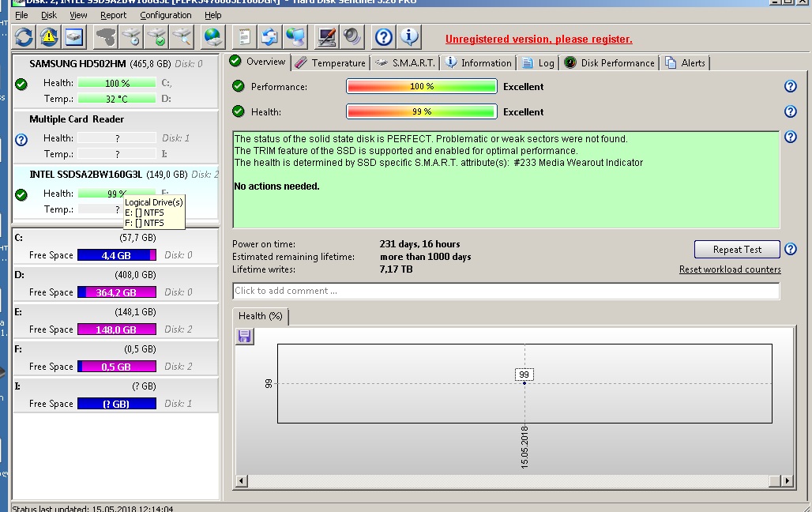Click the globe with disk toolbar icon

pyautogui.click(x=212, y=36)
